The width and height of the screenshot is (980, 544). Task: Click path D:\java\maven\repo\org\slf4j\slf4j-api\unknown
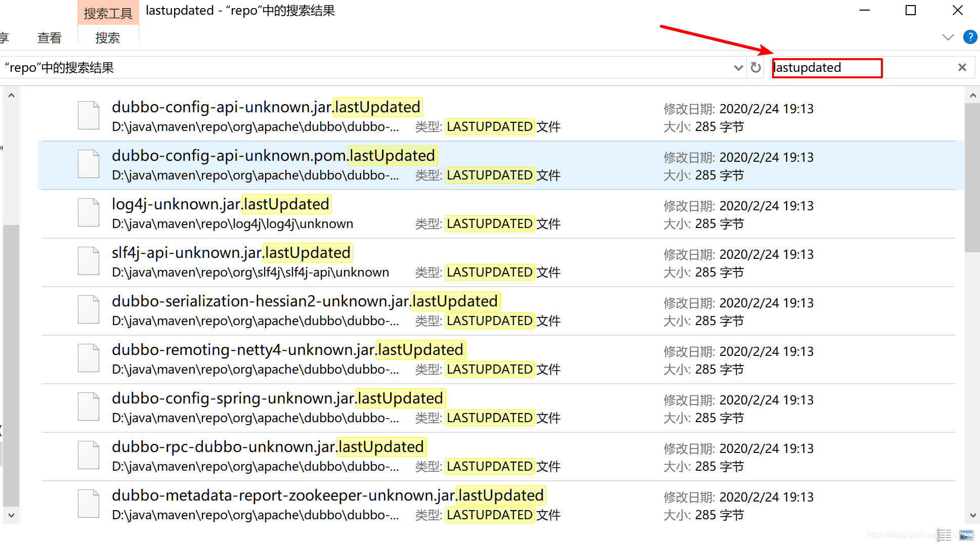click(x=250, y=273)
